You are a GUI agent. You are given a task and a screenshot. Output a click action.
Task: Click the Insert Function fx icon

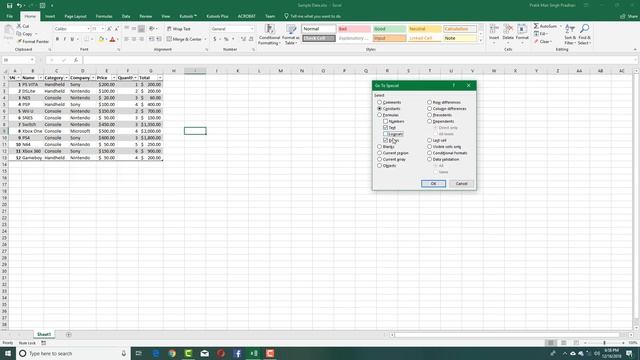coord(76,60)
